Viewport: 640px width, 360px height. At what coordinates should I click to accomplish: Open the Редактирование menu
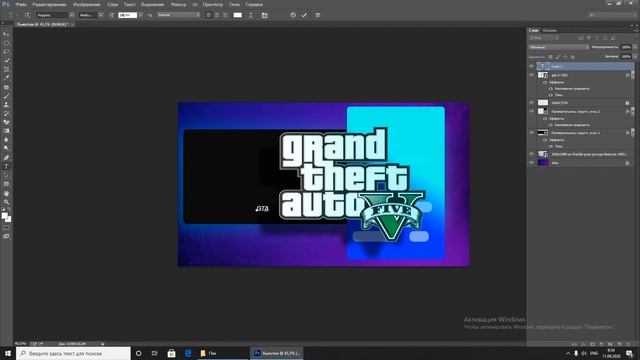click(x=49, y=4)
